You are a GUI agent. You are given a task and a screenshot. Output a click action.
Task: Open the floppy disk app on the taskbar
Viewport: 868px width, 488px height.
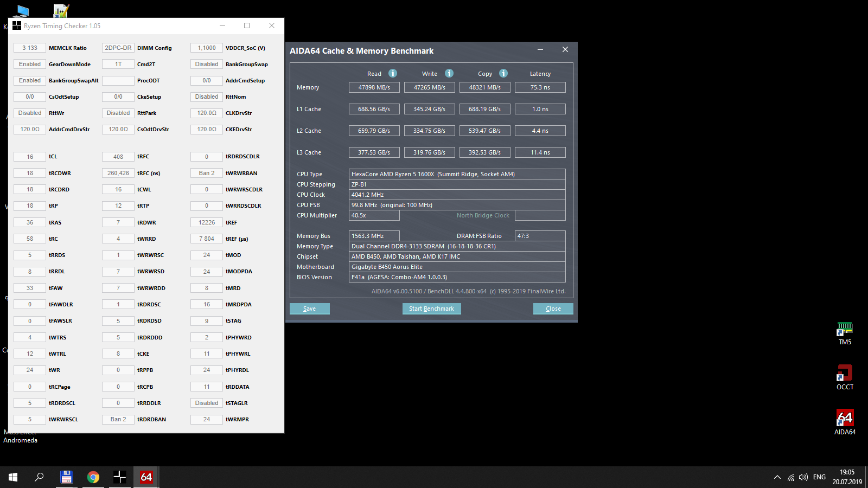tap(66, 477)
